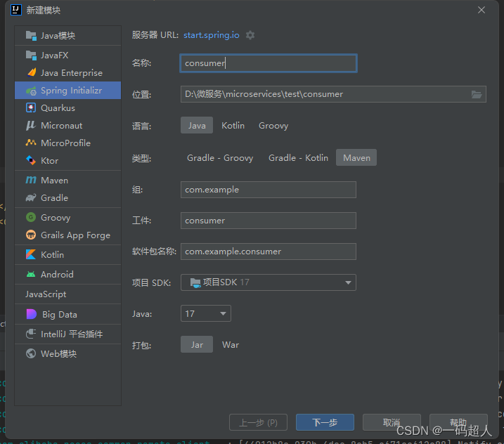This screenshot has height=444, width=504.
Task: Click the IntelliJ 平台插件 plug icon
Action: [x=31, y=334]
